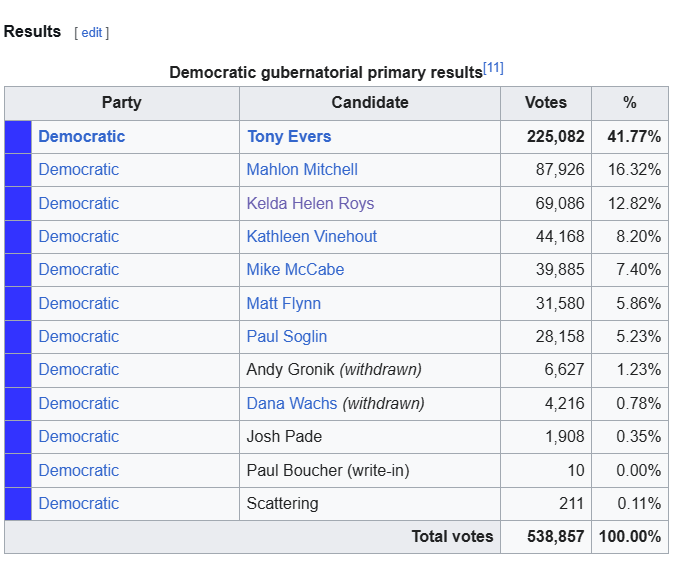
Task: Click the edit link beside Results
Action: coord(92,33)
